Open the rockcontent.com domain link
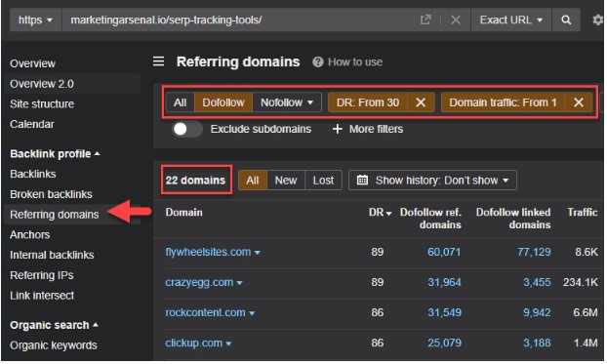 coord(205,312)
